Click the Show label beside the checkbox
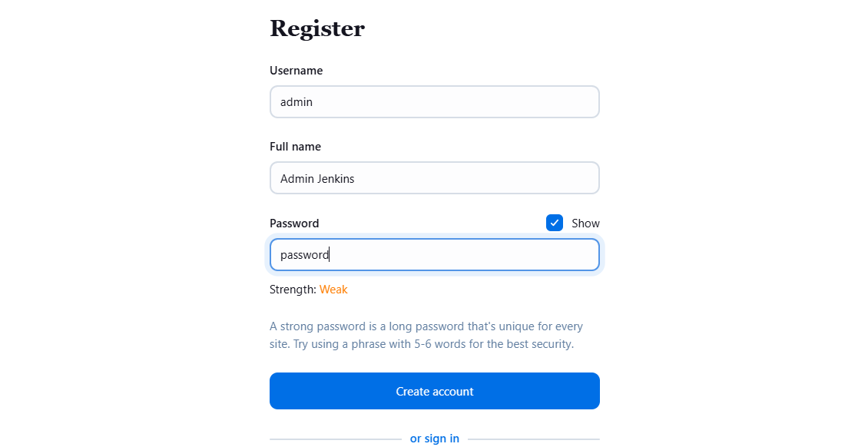Screen dimensions: 868x447 pyautogui.click(x=585, y=223)
